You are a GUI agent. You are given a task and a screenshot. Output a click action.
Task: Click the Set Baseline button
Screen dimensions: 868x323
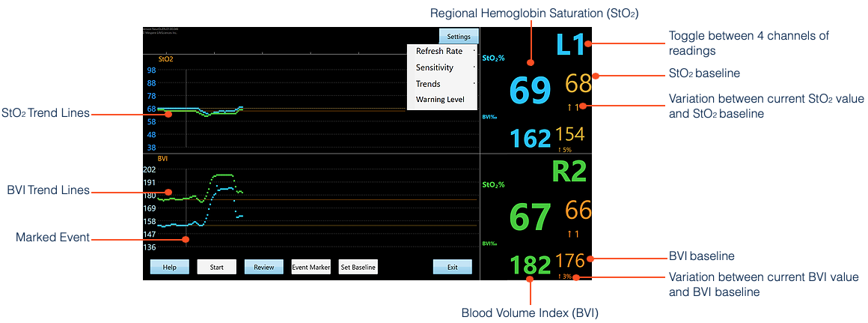358,267
